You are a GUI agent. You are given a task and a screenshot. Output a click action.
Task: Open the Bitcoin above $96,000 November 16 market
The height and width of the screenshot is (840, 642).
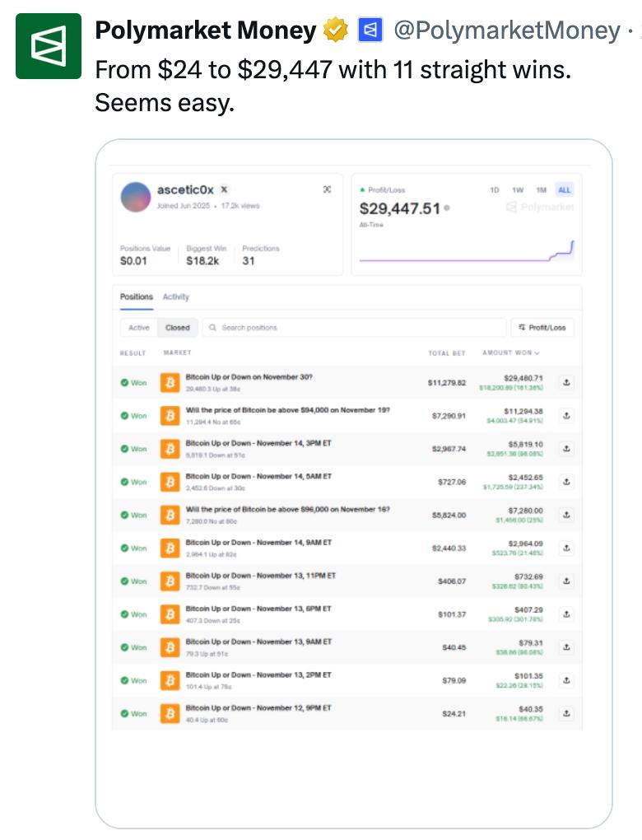287,510
